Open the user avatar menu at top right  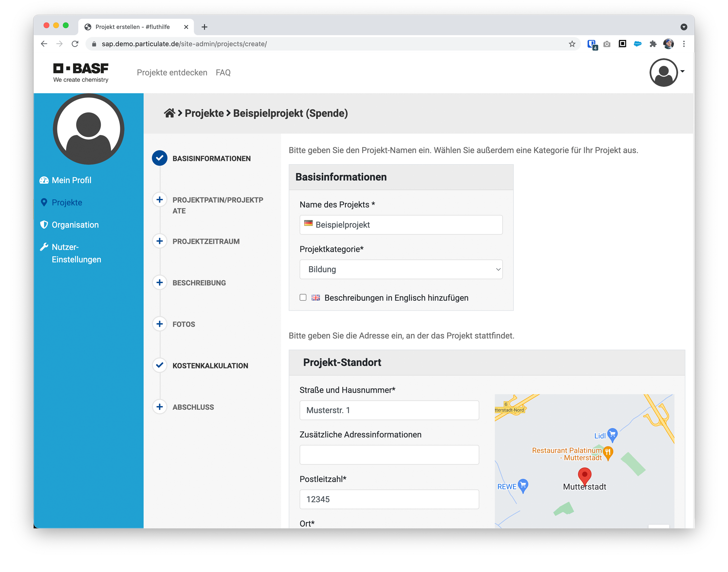667,72
